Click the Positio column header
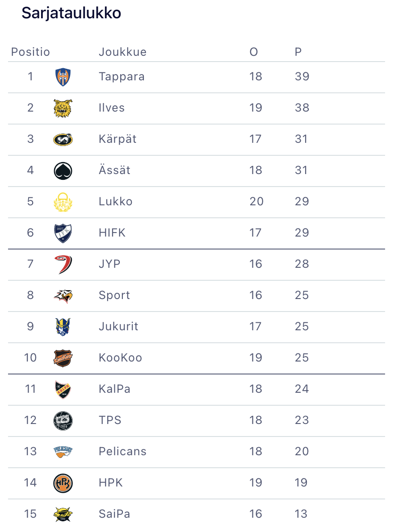The width and height of the screenshot is (394, 532). pos(30,52)
